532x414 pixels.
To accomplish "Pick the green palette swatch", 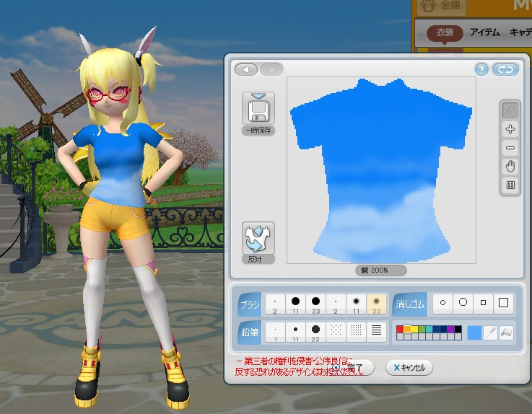I will click(422, 329).
